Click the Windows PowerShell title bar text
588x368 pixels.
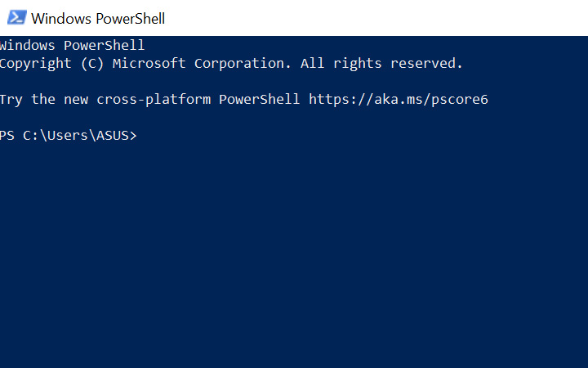click(x=98, y=18)
